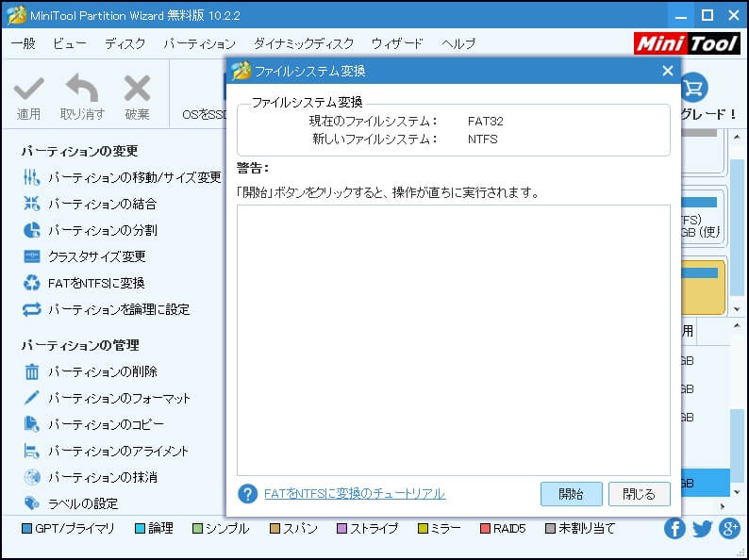Open the ウィザード menu
This screenshot has width=749, height=560.
tap(397, 43)
